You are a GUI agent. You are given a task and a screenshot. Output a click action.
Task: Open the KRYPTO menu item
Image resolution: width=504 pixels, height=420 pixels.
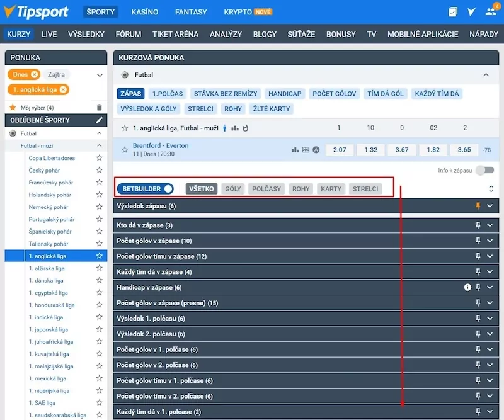(248, 12)
